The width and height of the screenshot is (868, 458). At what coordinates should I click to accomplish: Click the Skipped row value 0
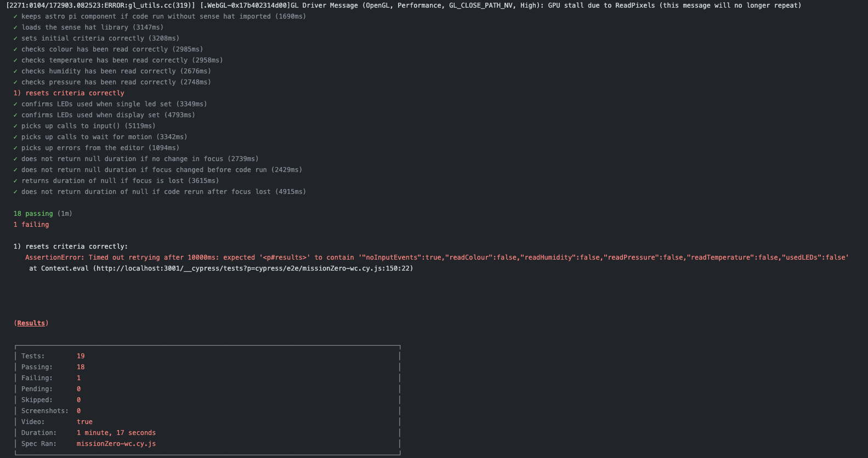[78, 400]
